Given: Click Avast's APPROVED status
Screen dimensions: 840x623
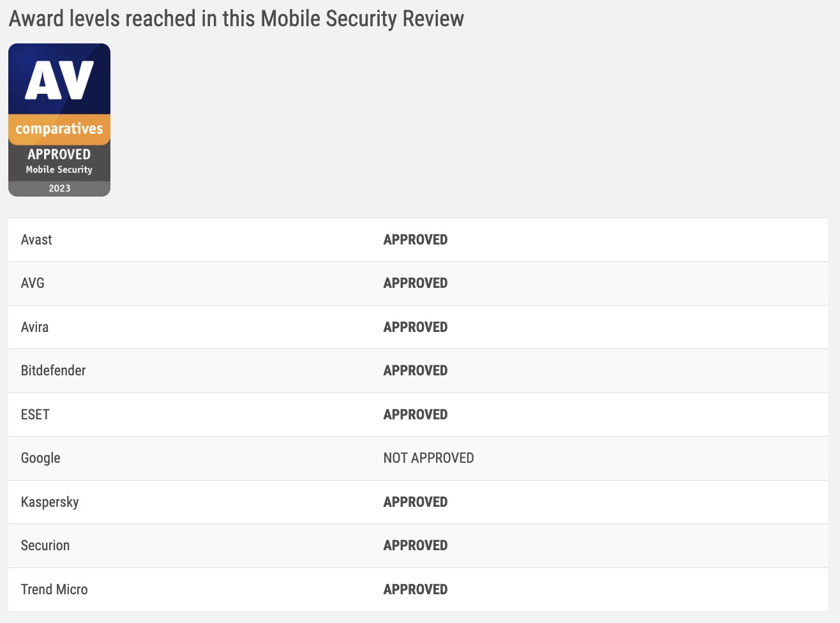Looking at the screenshot, I should [415, 240].
